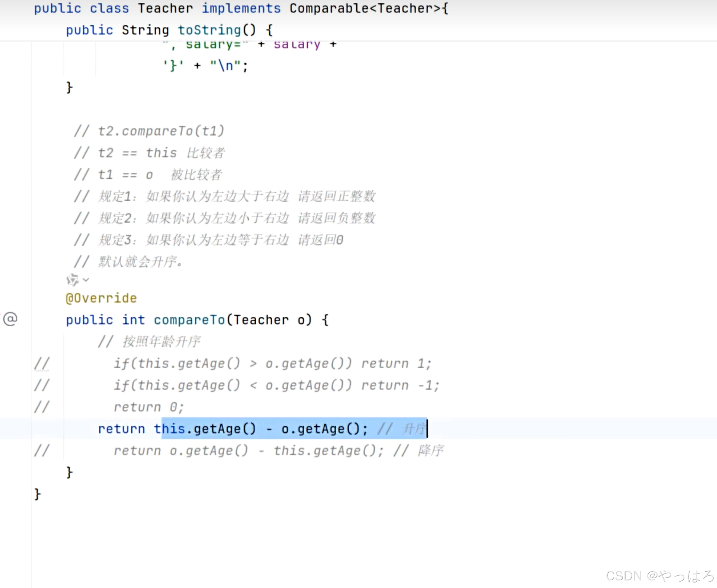The height and width of the screenshot is (588, 717).
Task: Click commented line returning o.getAge() - this.getAge()
Action: pyautogui.click(x=276, y=451)
